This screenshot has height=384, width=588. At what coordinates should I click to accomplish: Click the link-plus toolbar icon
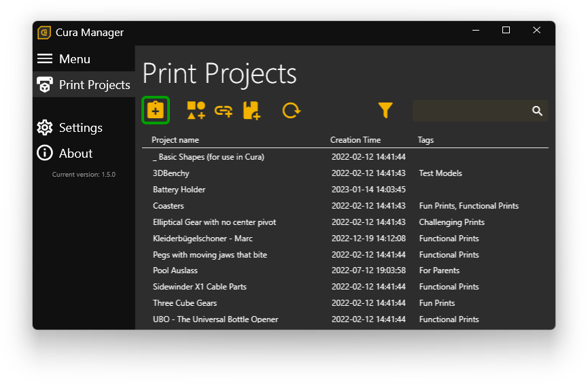pos(224,111)
